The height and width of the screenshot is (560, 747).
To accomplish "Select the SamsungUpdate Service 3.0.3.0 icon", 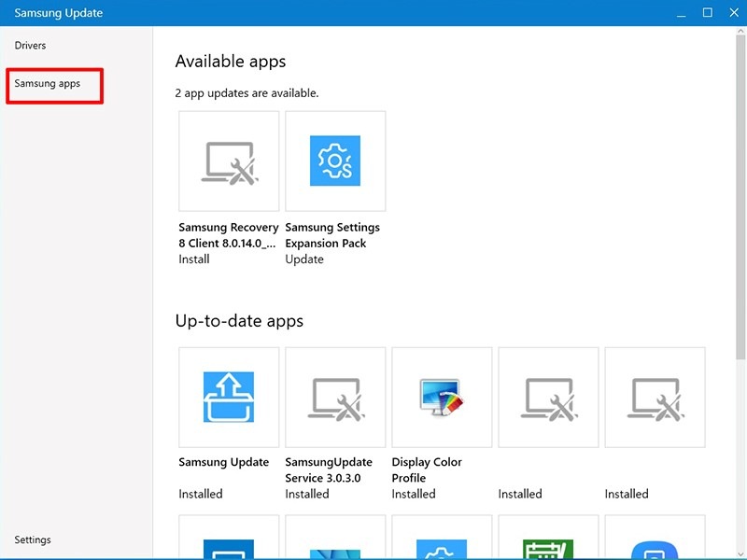I will [x=336, y=399].
